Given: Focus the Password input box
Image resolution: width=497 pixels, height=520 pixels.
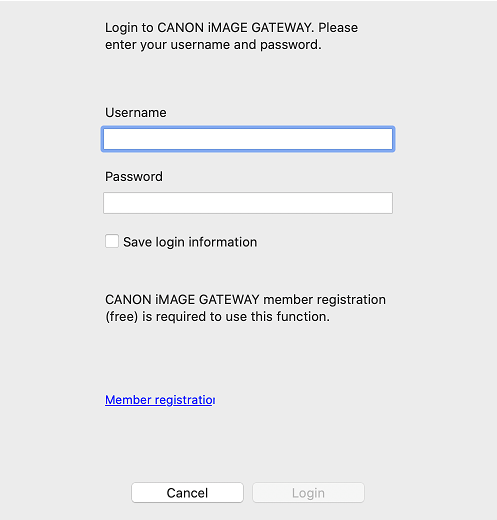Looking at the screenshot, I should point(248,203).
